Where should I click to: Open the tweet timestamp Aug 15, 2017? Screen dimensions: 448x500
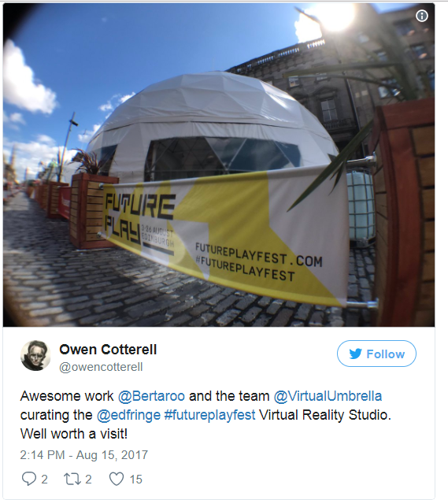(84, 454)
